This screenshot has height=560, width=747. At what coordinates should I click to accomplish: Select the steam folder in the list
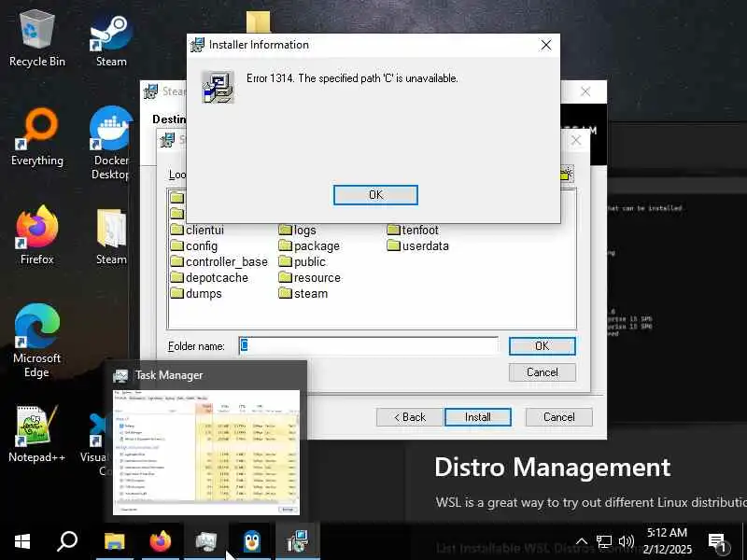point(303,293)
